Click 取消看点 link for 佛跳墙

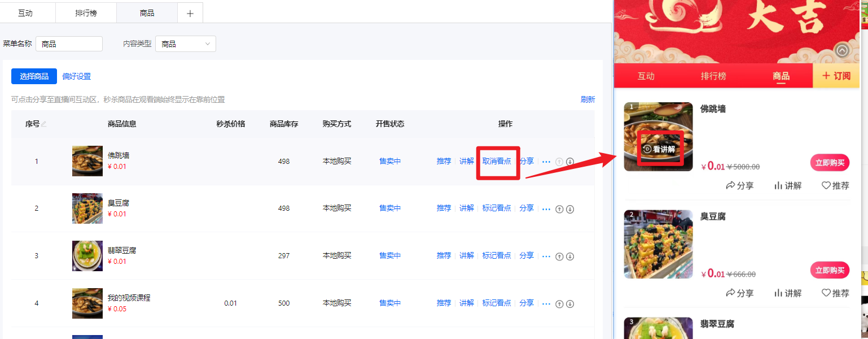pyautogui.click(x=497, y=161)
